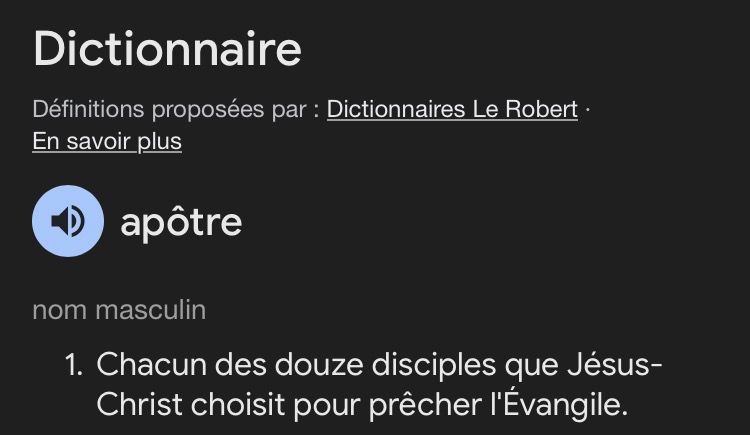Play the audio pronunciation of apôtre
Viewport: 750px width, 435px height.
click(68, 221)
